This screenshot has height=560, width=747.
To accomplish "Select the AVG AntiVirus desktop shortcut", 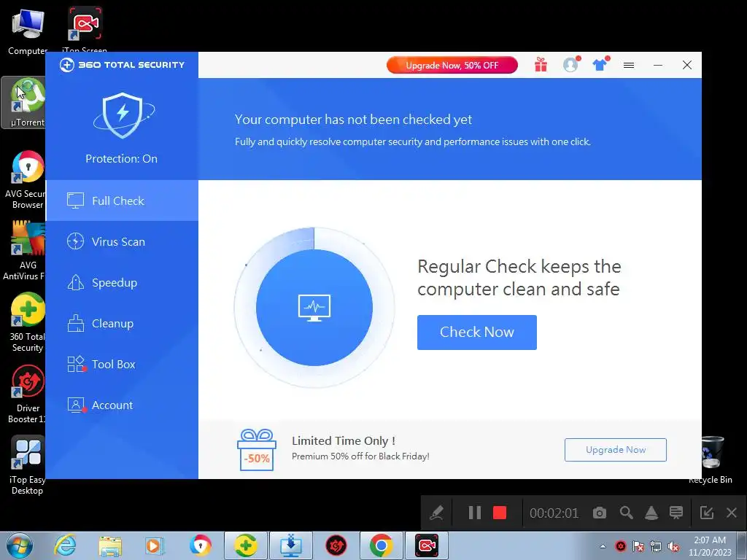I will 24,251.
